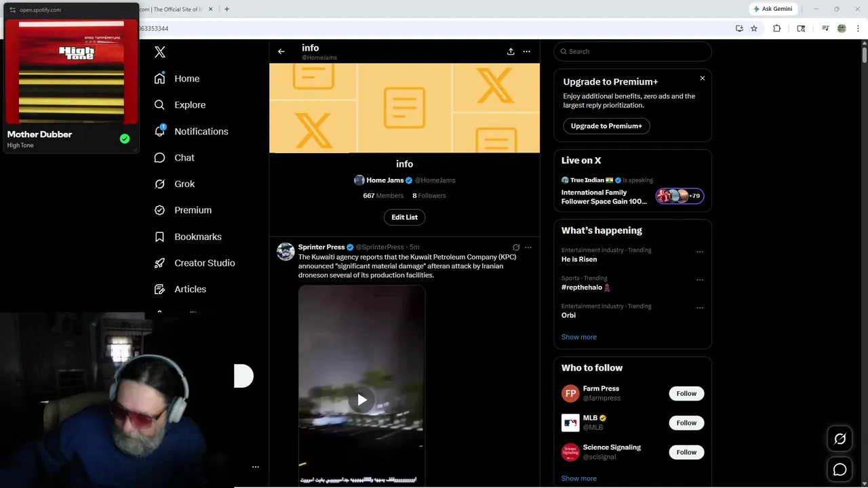868x488 pixels.
Task: Open new Chrome tab
Action: [226, 9]
